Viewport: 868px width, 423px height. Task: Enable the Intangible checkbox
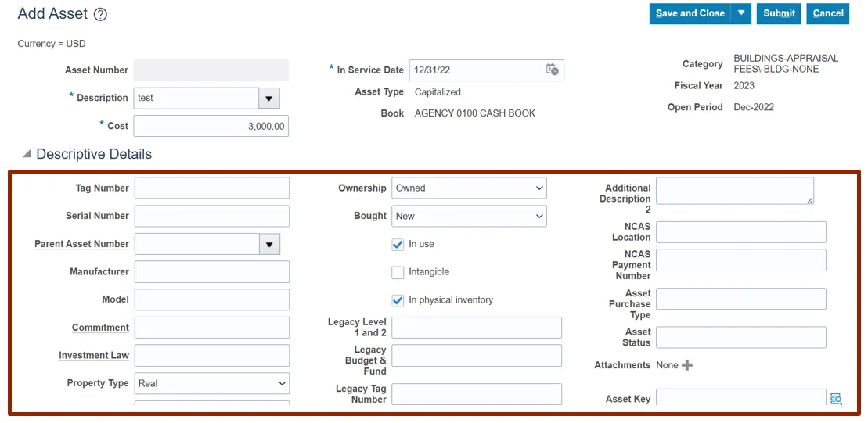[x=398, y=272]
